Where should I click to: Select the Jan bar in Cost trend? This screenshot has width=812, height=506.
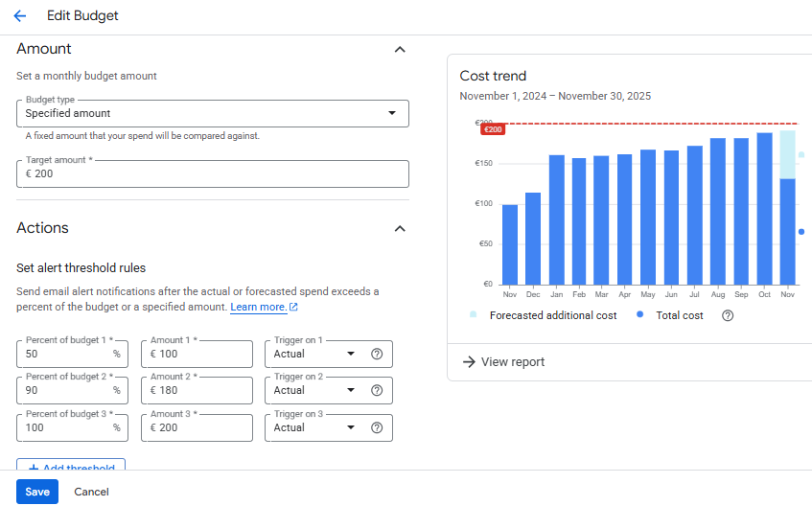click(557, 219)
